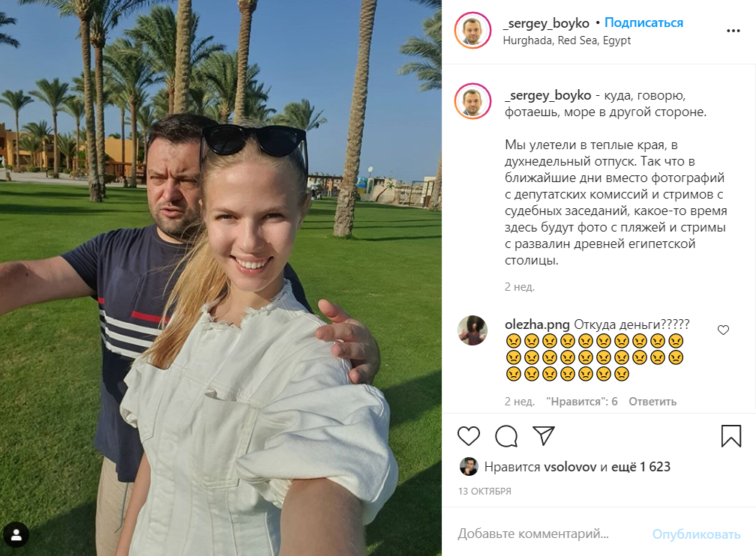Open Hurghada, Red Sea, Egypt location

(566, 40)
